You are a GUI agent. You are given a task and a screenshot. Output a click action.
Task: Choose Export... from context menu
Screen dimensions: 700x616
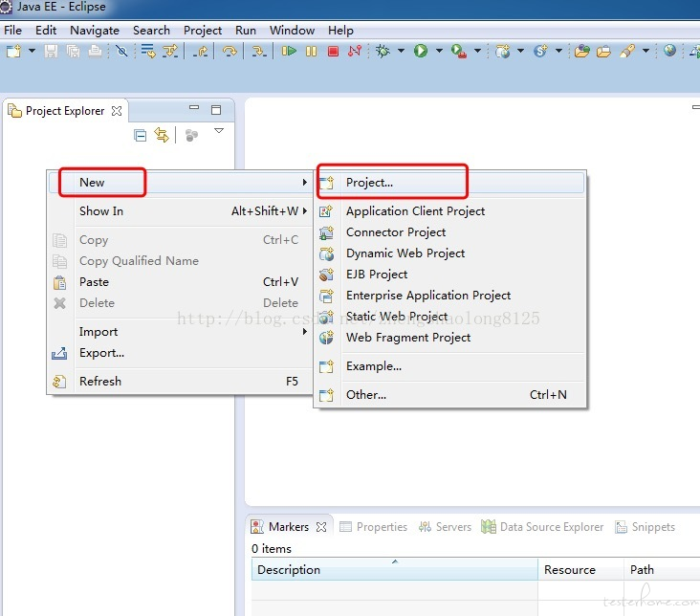[180, 353]
